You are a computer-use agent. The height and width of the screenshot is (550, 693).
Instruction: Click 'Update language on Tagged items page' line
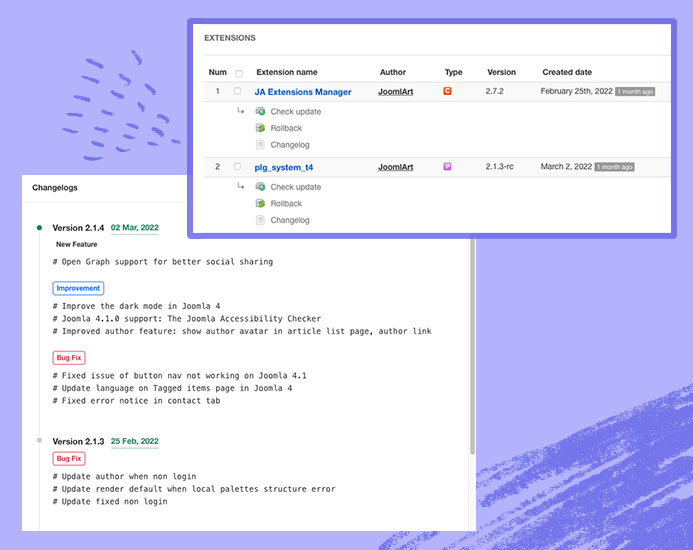172,388
